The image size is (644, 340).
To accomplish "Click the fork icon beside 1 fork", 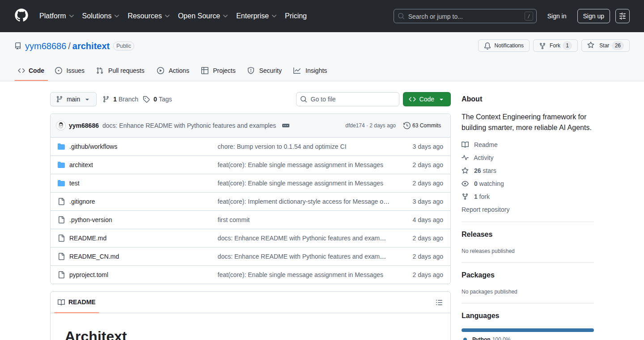I will [x=465, y=197].
